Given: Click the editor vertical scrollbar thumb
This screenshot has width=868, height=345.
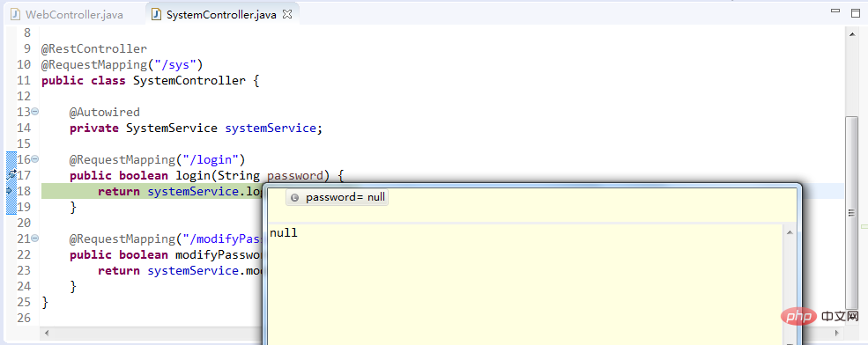Looking at the screenshot, I should click(x=852, y=213).
